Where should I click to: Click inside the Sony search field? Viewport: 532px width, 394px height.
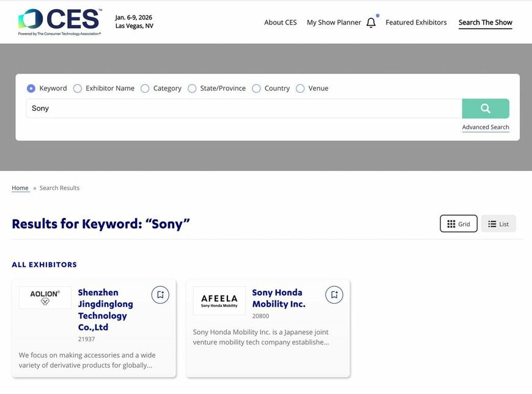tap(245, 108)
